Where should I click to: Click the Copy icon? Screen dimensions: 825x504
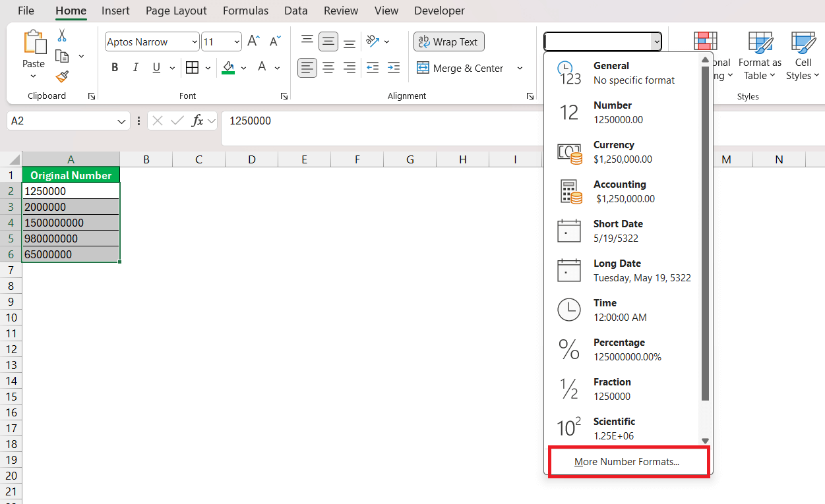click(x=62, y=56)
